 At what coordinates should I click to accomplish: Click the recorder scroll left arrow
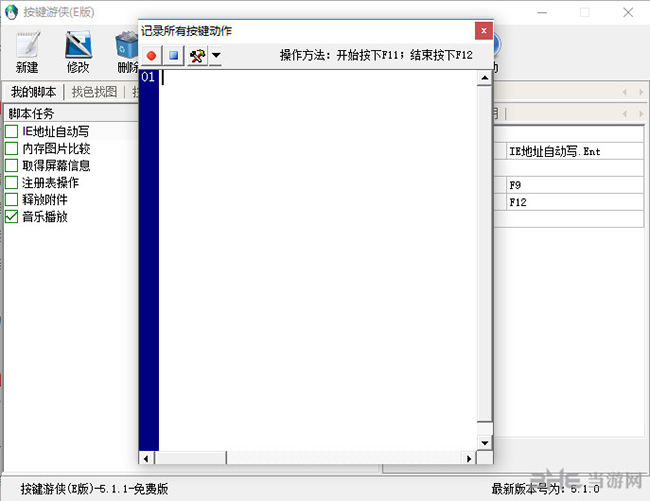[x=146, y=458]
